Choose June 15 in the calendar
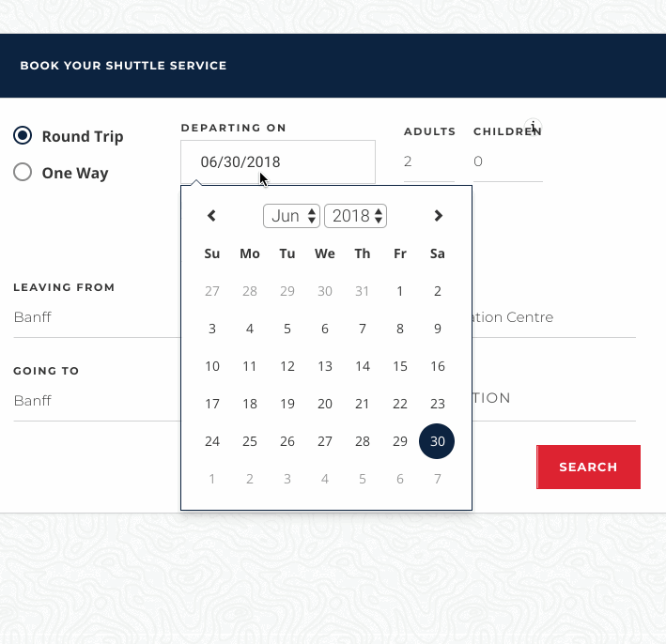The height and width of the screenshot is (644, 666). [x=400, y=366]
